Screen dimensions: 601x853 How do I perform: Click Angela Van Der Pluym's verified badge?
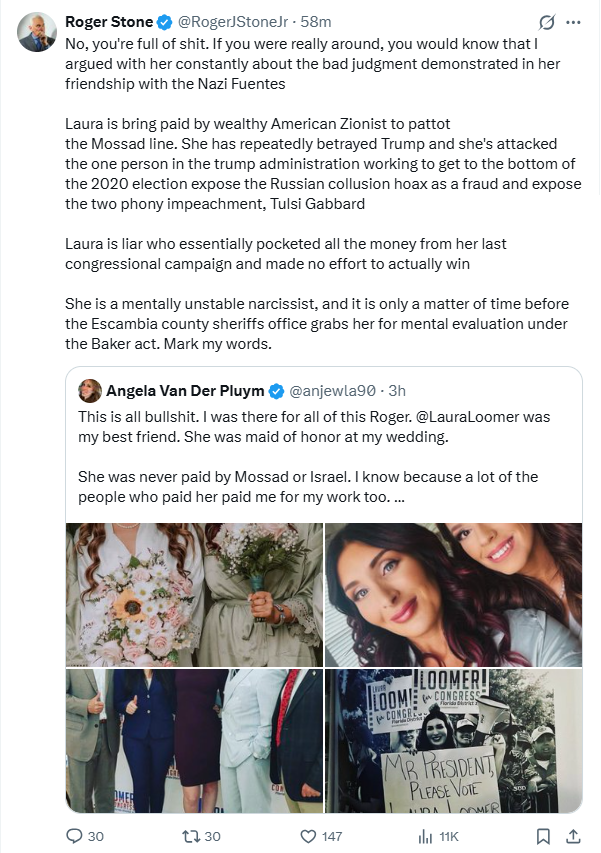(x=276, y=391)
